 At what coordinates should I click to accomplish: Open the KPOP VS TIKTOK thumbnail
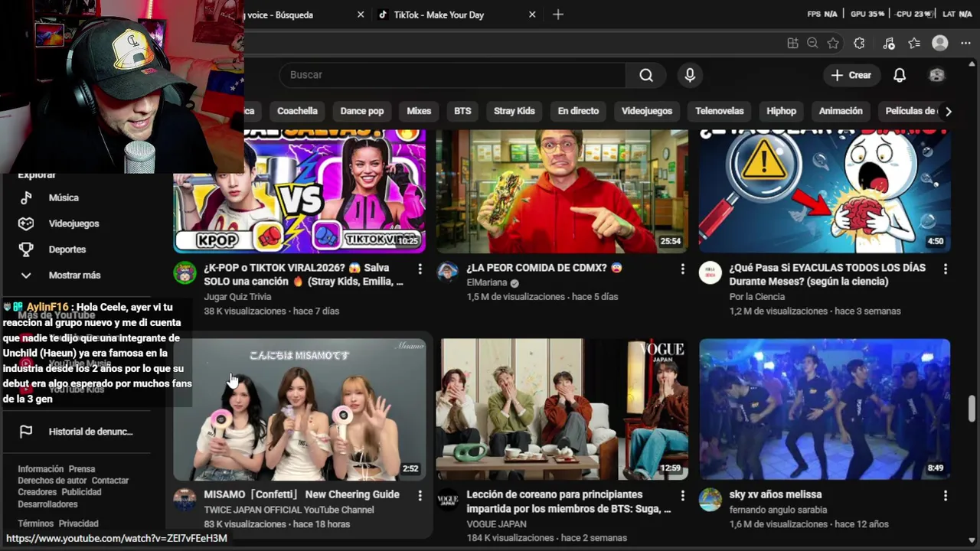(299, 191)
